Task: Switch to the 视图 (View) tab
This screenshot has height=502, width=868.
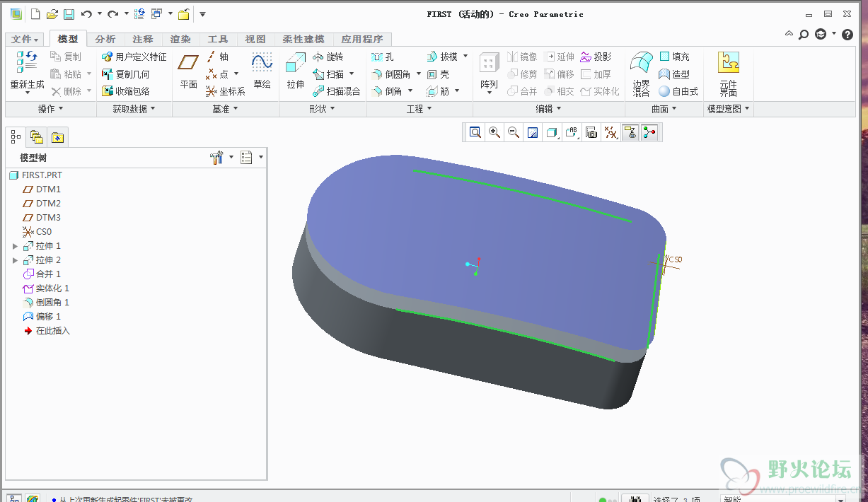Action: pos(255,40)
